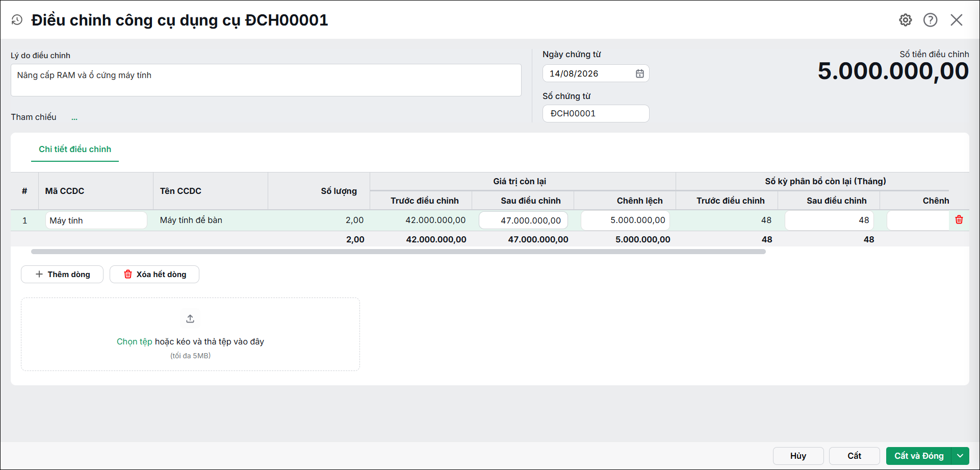The width and height of the screenshot is (980, 470).
Task: Click the Thêm dòng button
Action: click(x=62, y=274)
